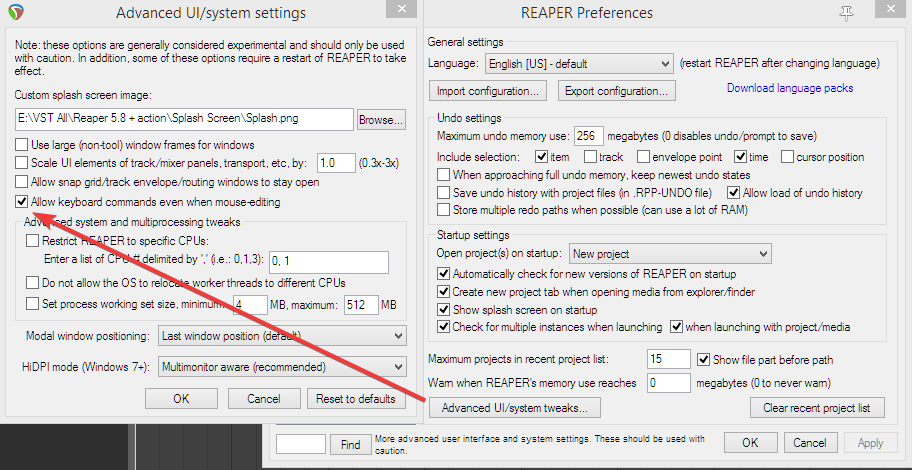The image size is (912, 470).
Task: Uncheck Check for multiple instances when launching
Action: (443, 327)
